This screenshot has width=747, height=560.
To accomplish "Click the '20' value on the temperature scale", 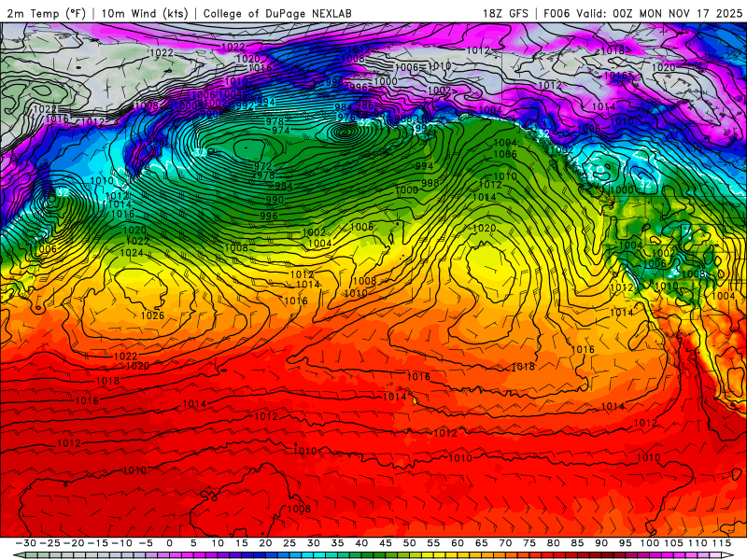I will pyautogui.click(x=265, y=543).
